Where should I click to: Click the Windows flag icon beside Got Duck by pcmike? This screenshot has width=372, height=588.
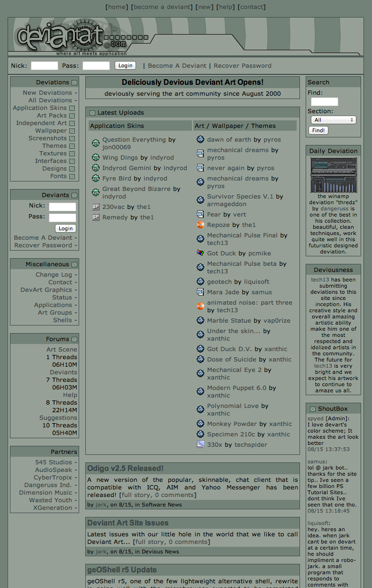click(x=200, y=253)
